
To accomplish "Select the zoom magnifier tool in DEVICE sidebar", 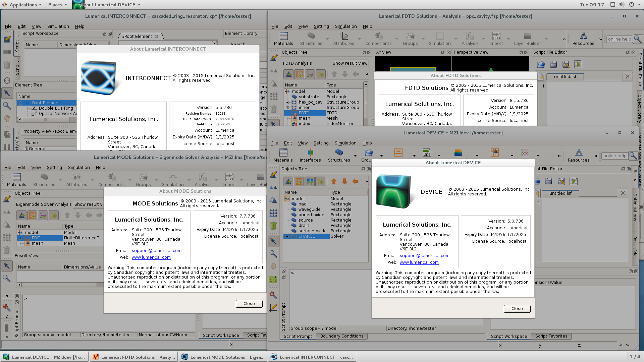I will (x=273, y=254).
